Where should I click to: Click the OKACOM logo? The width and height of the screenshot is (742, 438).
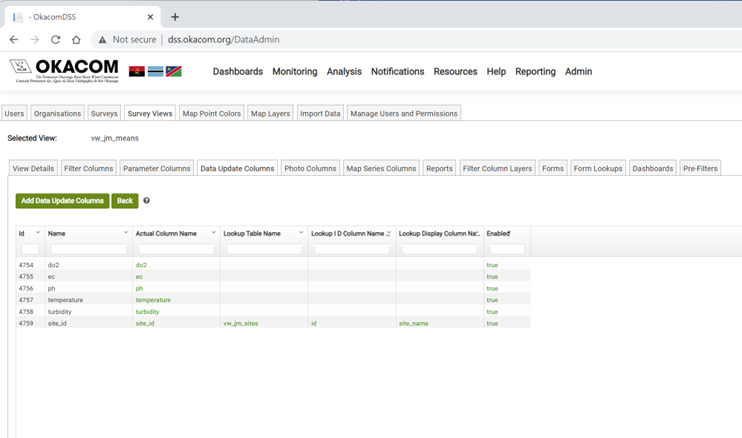click(x=64, y=71)
